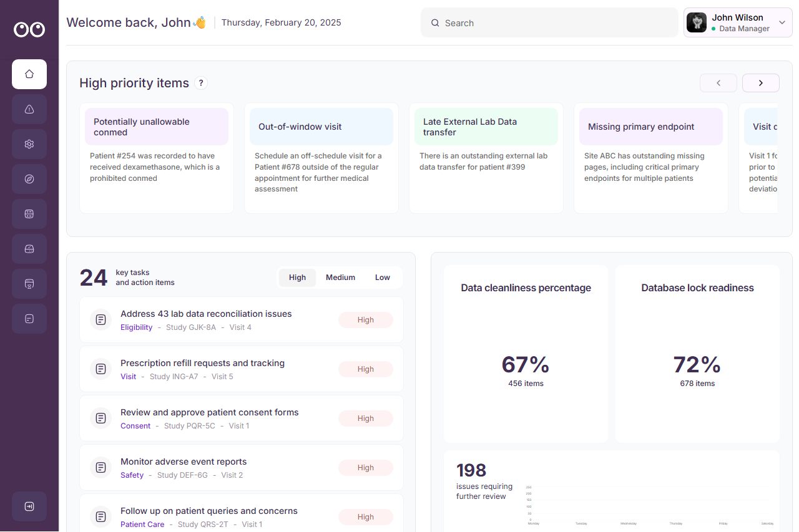
Task: Open the Out-of-window visit card
Action: click(x=321, y=158)
